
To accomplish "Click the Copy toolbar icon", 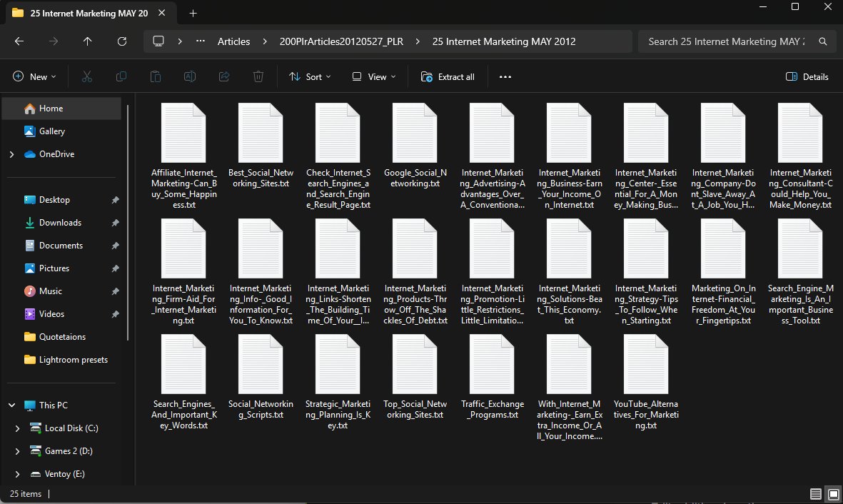I will point(121,77).
